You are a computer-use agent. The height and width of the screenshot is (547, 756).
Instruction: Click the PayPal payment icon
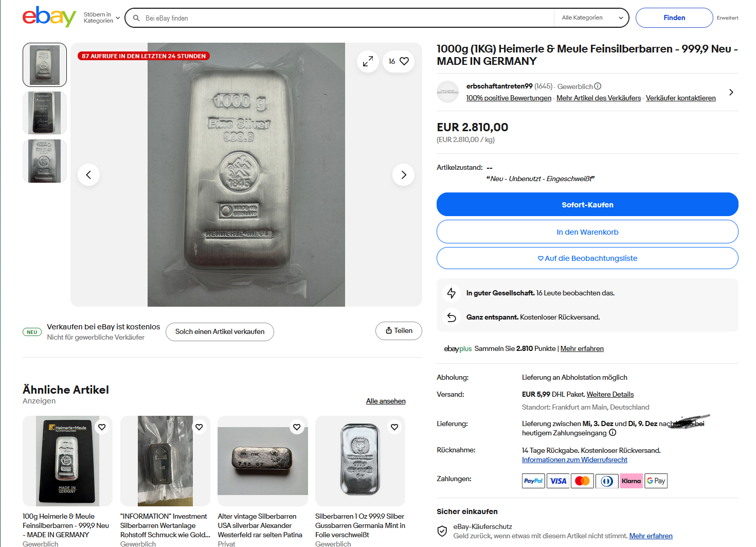(533, 481)
